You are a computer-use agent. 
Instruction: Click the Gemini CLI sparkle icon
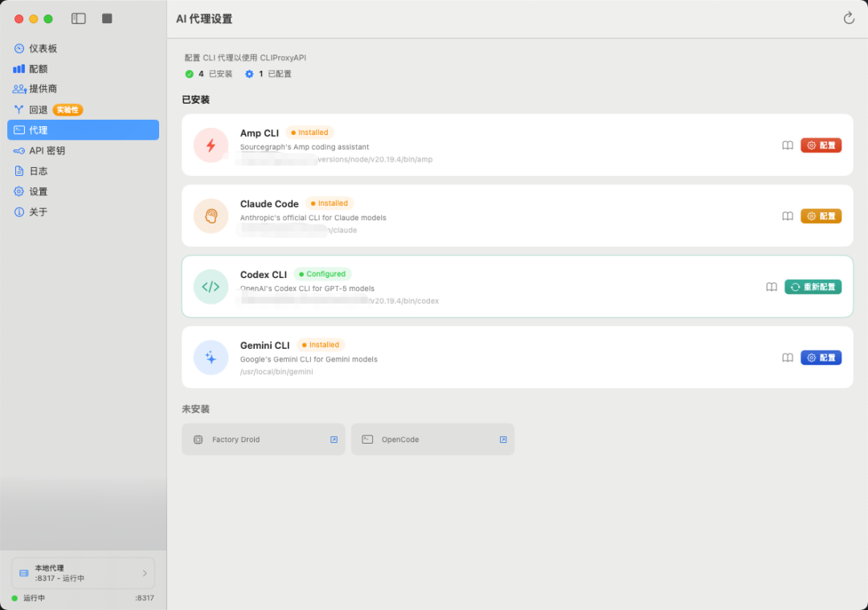pyautogui.click(x=211, y=358)
